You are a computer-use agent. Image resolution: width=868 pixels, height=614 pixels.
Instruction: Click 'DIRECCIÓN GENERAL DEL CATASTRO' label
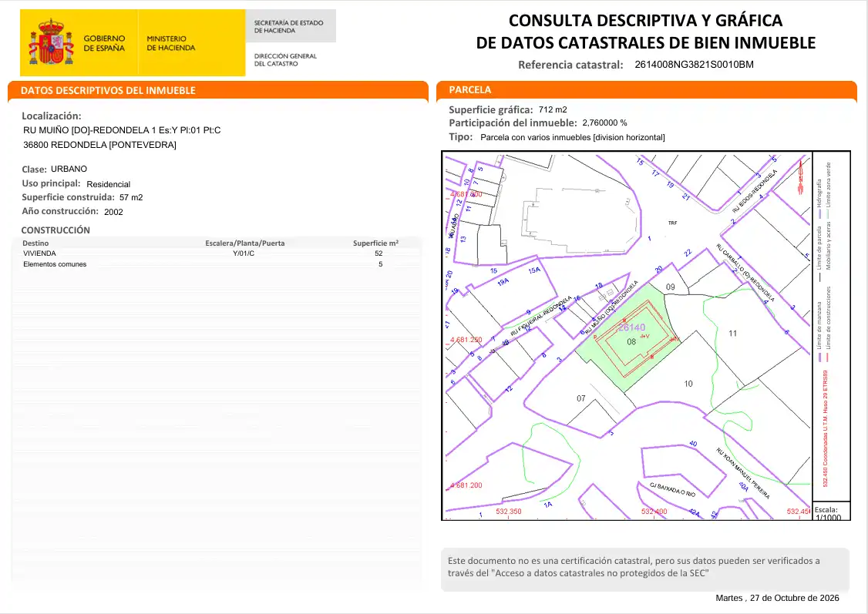[285, 60]
